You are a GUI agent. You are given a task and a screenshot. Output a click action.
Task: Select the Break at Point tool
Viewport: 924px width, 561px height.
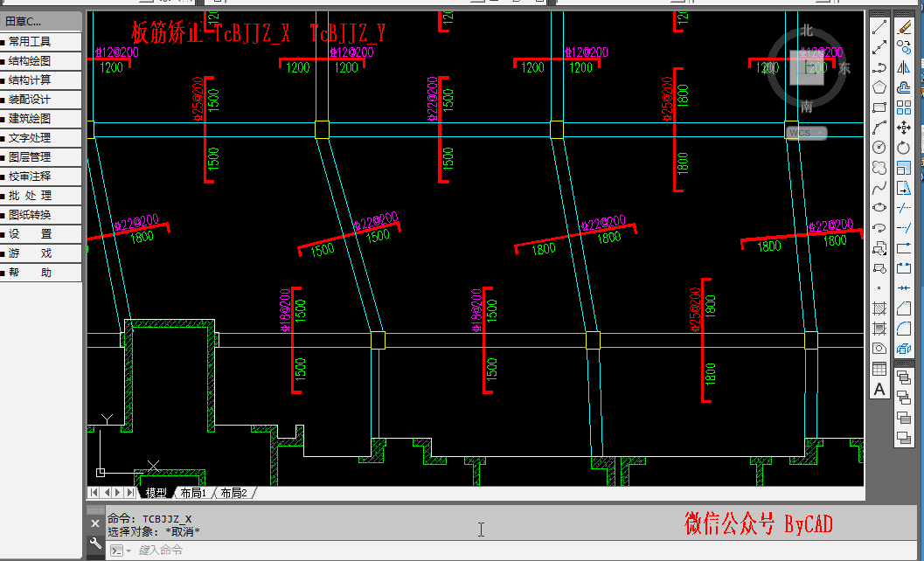(x=904, y=248)
